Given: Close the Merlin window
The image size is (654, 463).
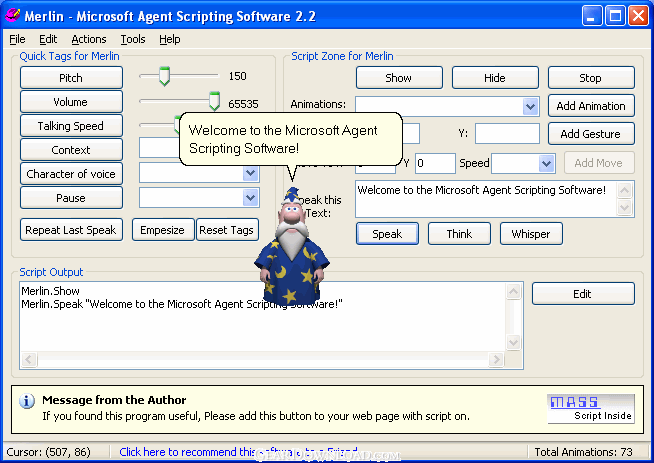Looking at the screenshot, I should pos(638,16).
